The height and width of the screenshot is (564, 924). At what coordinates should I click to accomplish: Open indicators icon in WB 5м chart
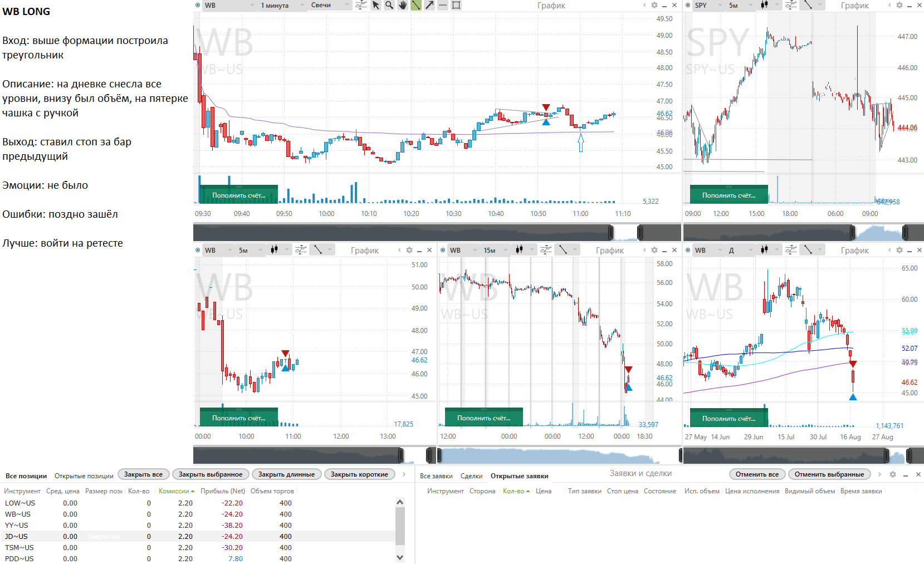[x=301, y=250]
